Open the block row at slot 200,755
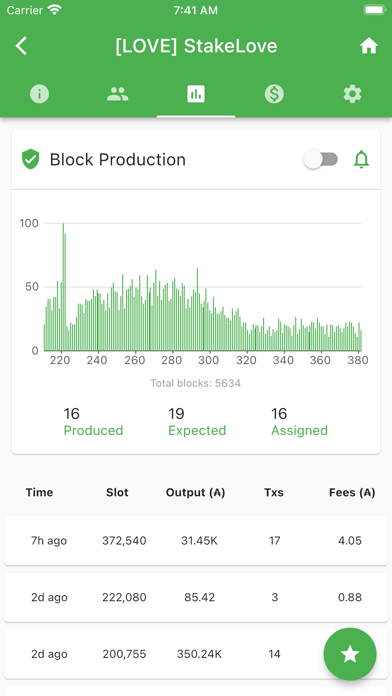 click(x=196, y=654)
